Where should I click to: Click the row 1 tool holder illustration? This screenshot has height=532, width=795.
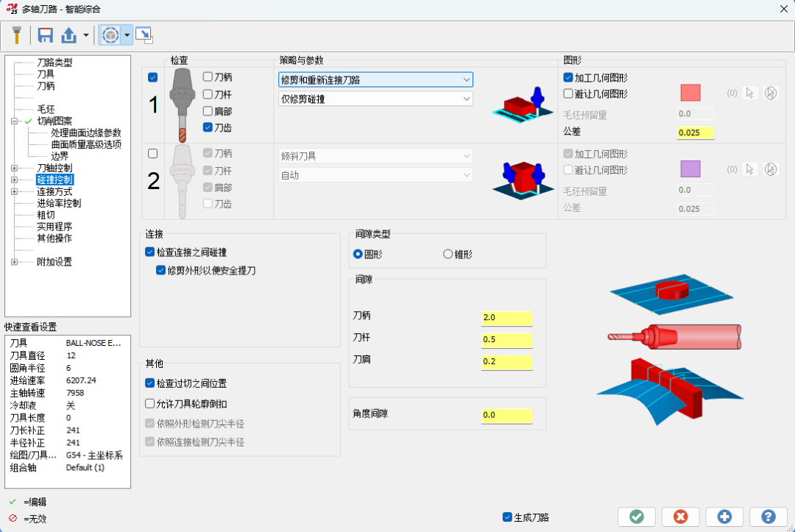click(182, 105)
